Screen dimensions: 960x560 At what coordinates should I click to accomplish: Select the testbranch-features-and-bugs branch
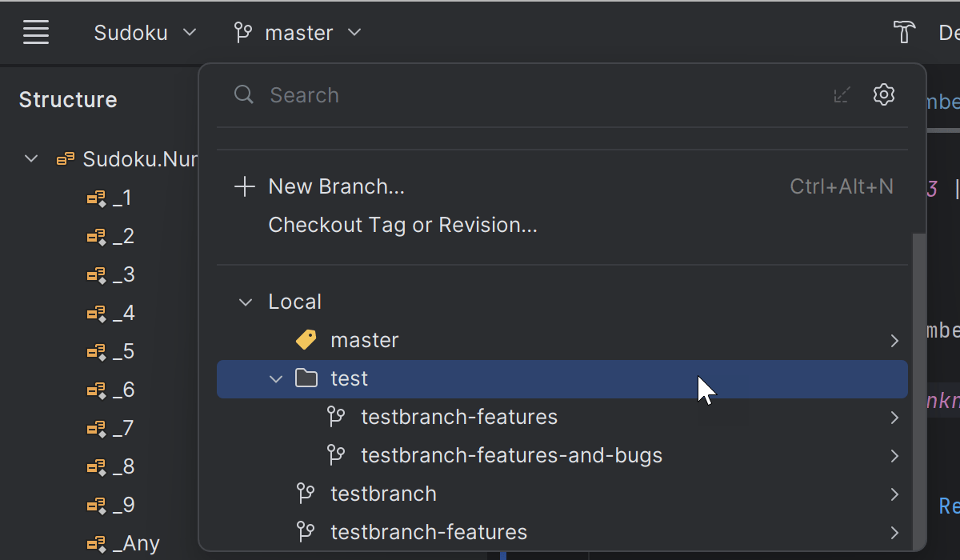tap(511, 455)
